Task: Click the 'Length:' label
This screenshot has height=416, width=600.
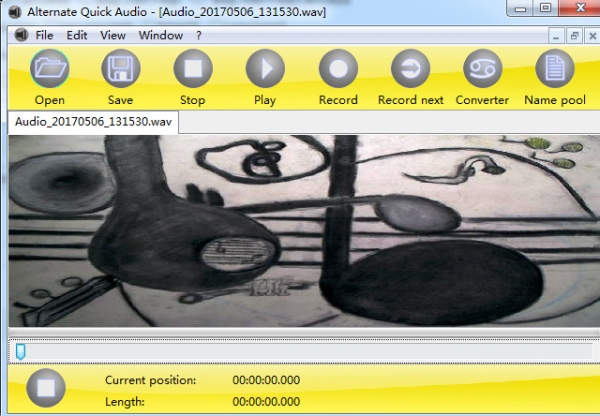Action: coord(125,401)
